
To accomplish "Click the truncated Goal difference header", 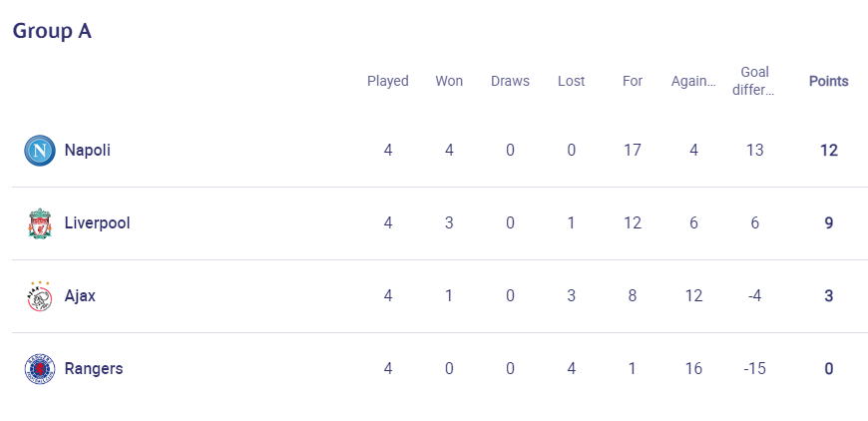I will [x=754, y=81].
